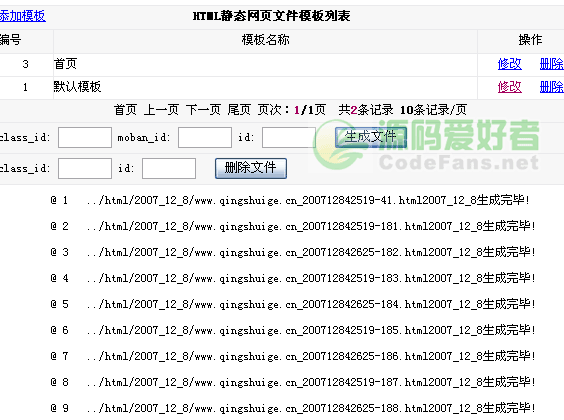
Task: Click pagination text 首页
Action: [x=126, y=110]
